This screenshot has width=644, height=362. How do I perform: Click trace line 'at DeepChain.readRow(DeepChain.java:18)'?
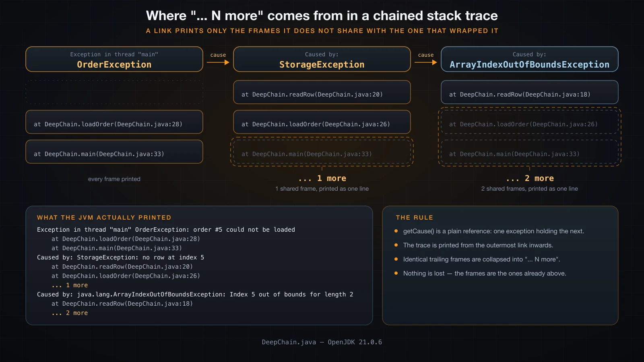pos(122,304)
